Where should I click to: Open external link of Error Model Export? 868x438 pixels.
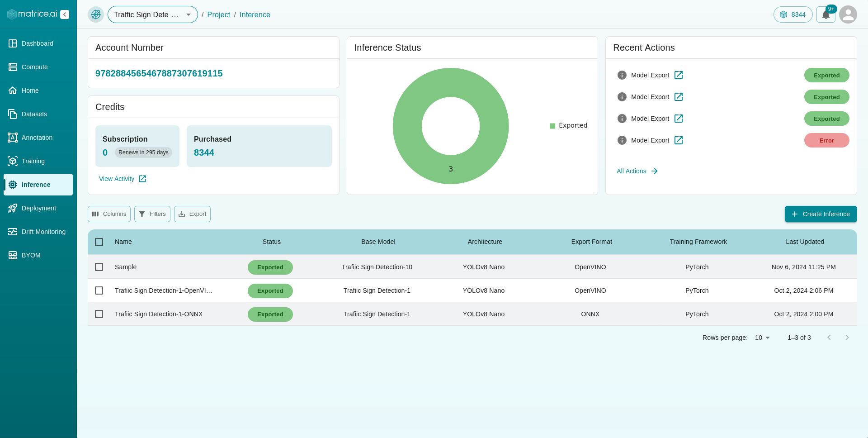coord(679,140)
